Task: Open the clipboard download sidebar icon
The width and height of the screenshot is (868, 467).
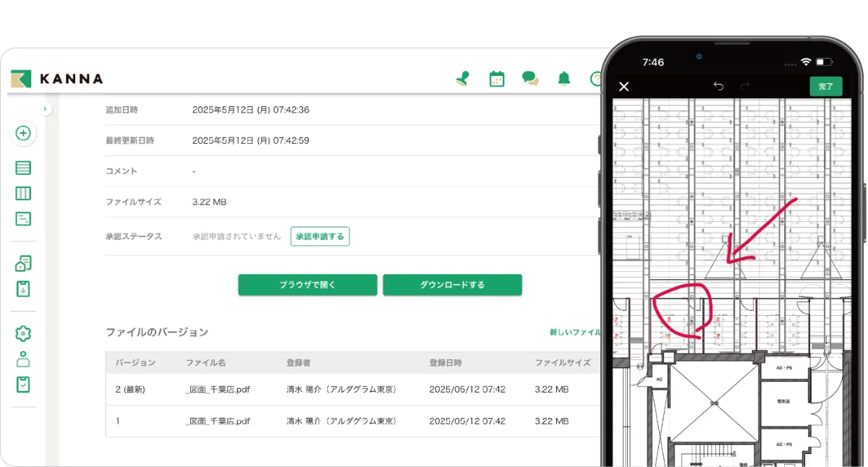Action: tap(23, 288)
